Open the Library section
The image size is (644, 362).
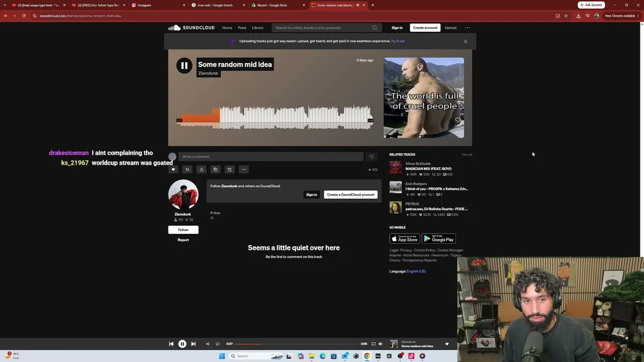(258, 28)
